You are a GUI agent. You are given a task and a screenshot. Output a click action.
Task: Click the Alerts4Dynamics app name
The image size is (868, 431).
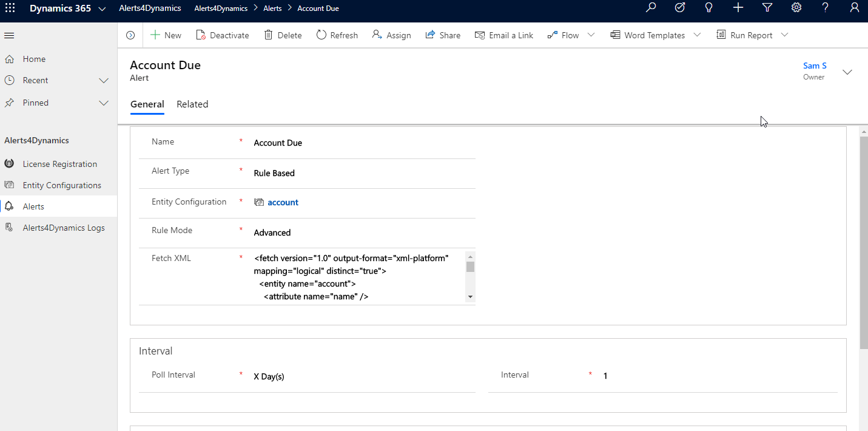pos(150,8)
